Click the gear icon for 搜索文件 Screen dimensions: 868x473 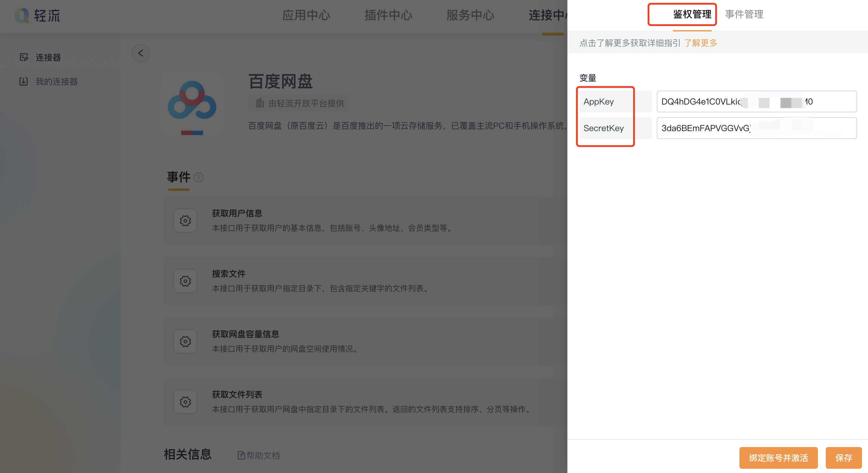pyautogui.click(x=185, y=281)
